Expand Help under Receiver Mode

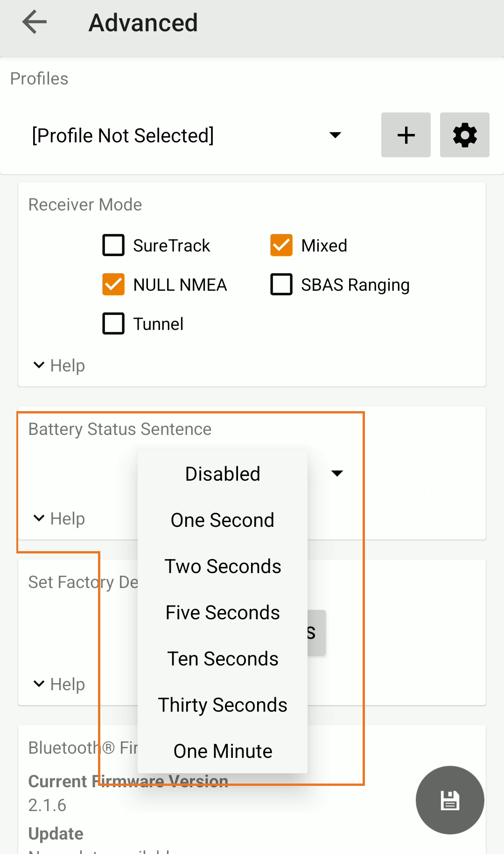(59, 365)
